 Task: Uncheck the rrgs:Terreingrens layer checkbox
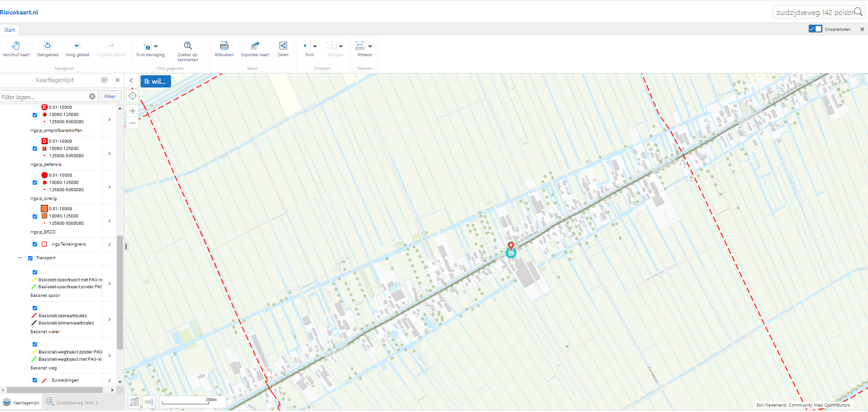click(x=35, y=244)
